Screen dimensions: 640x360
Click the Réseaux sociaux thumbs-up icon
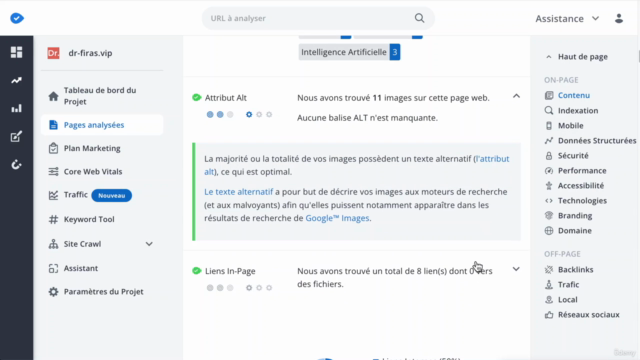(x=549, y=315)
